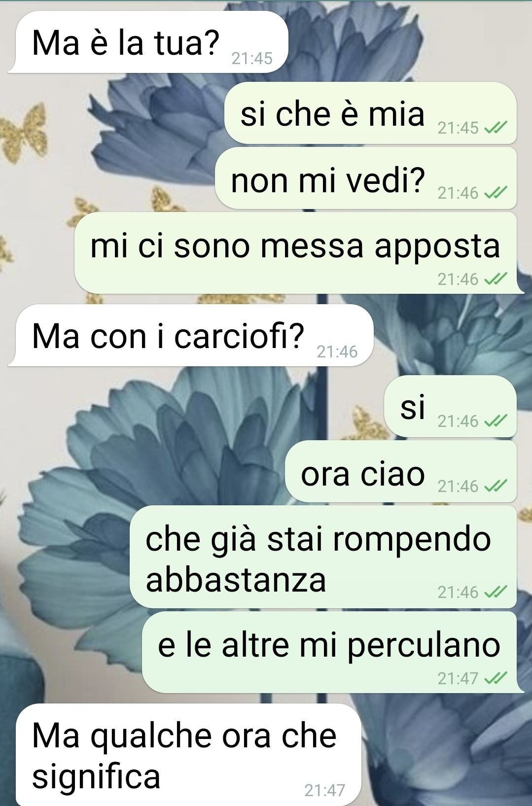Tap the 'non mi vedi?' message bubble
The height and width of the screenshot is (806, 532).
[366, 178]
